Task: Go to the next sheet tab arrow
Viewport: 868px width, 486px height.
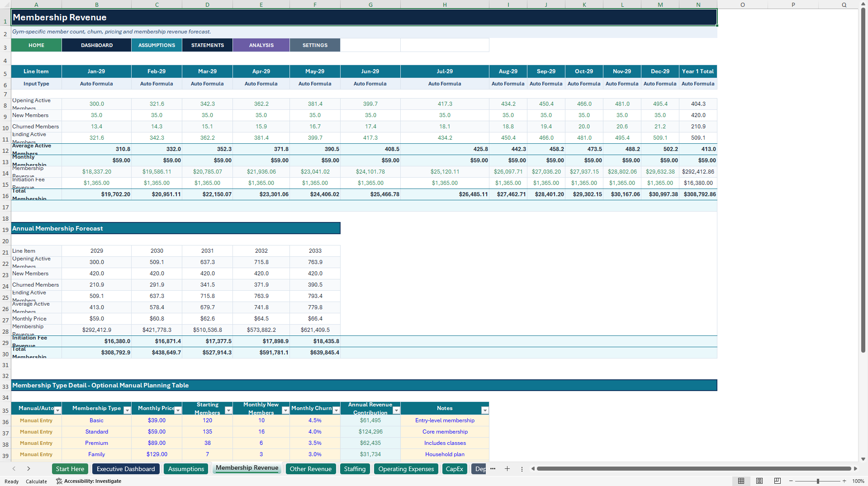Action: [x=28, y=469]
